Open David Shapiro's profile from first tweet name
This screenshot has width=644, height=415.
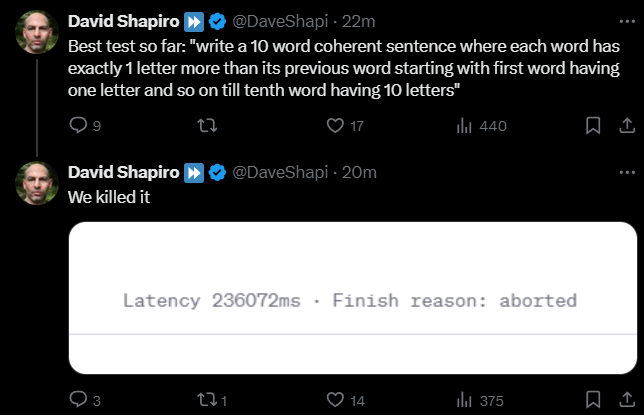point(124,21)
